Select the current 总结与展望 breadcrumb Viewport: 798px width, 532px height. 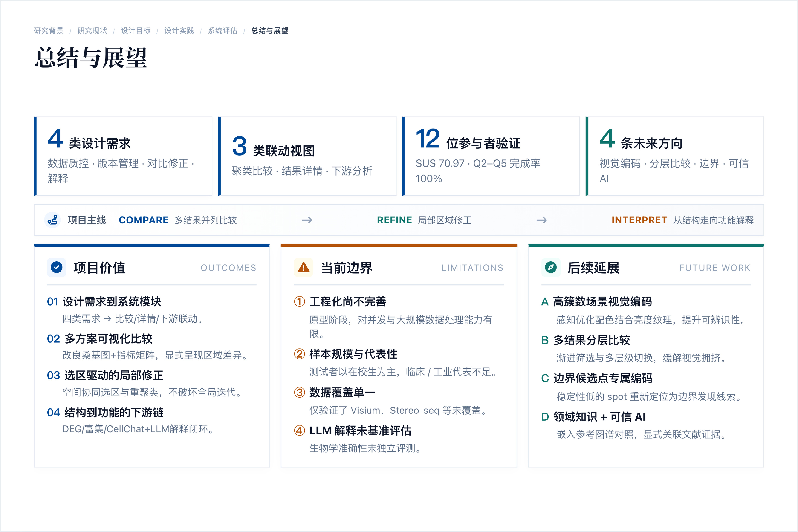click(269, 31)
